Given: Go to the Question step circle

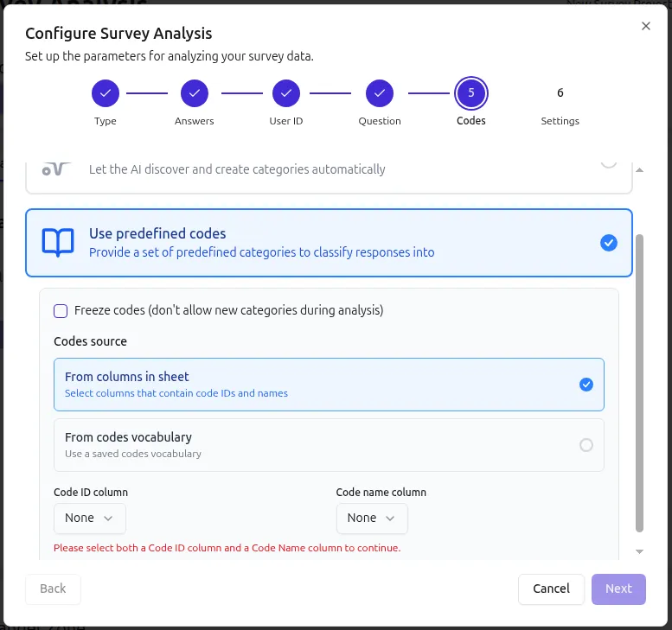Looking at the screenshot, I should tap(380, 93).
